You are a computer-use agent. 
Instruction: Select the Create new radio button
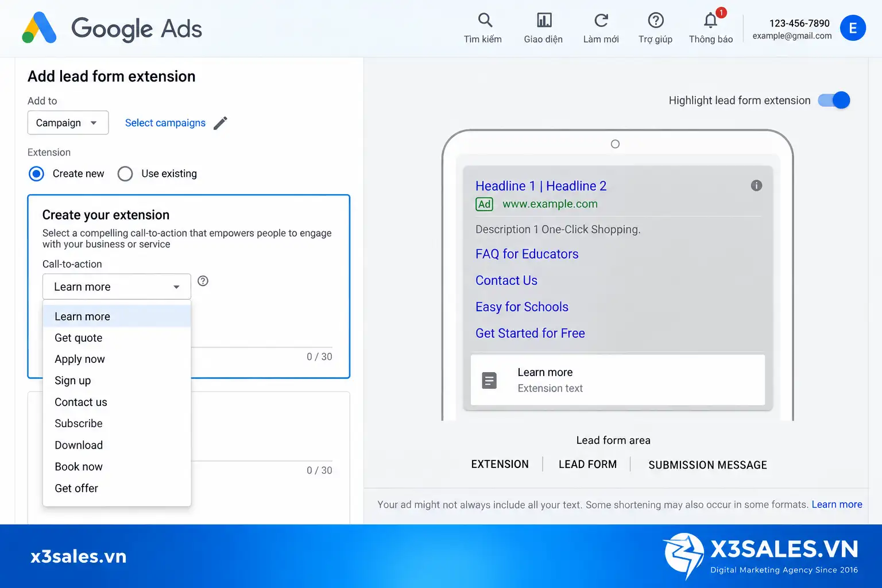(x=36, y=173)
